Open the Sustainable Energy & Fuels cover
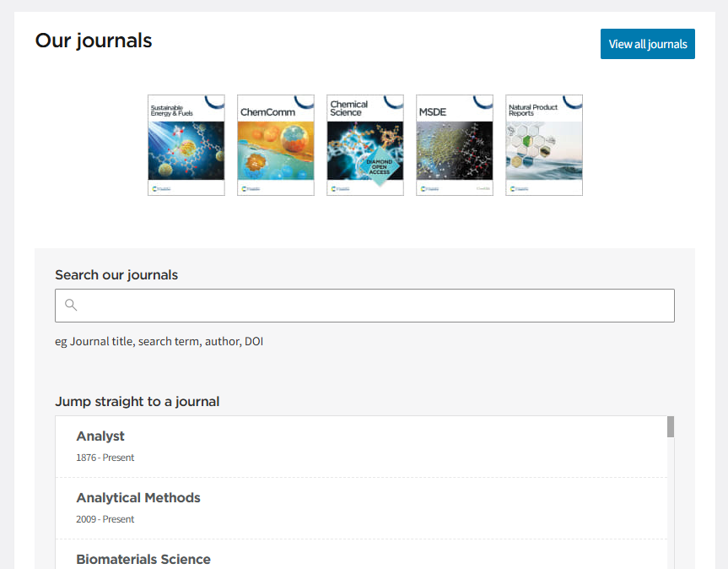 (186, 145)
